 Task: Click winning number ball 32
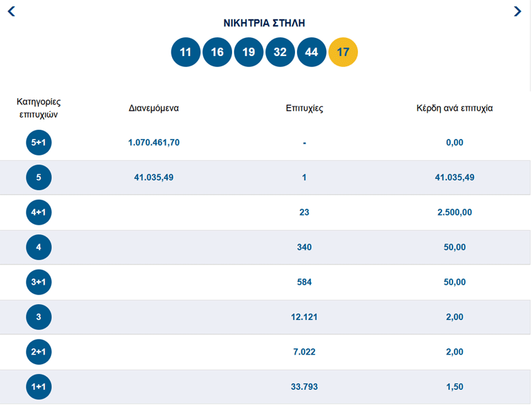pos(280,53)
